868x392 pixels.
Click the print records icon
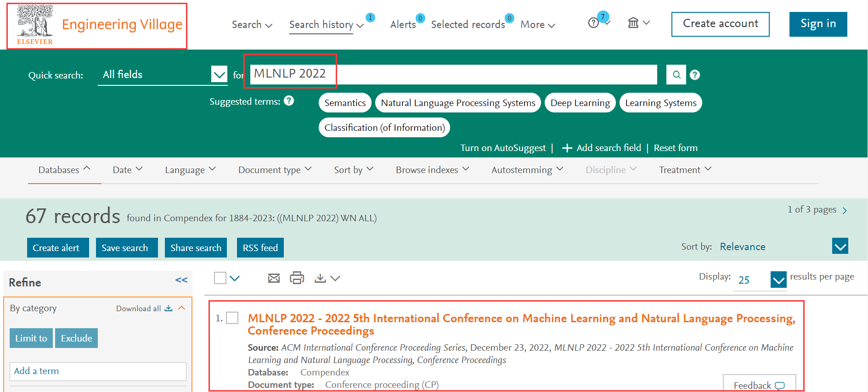[297, 278]
